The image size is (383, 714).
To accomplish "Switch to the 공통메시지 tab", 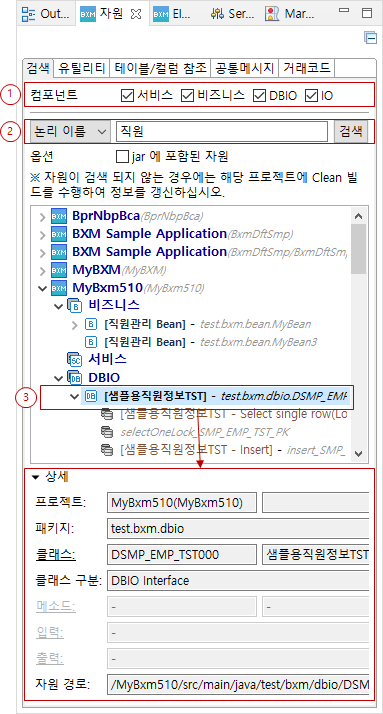I will point(245,68).
